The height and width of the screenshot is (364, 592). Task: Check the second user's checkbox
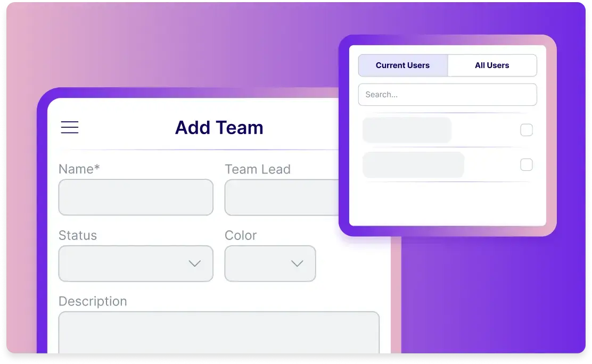pos(526,165)
